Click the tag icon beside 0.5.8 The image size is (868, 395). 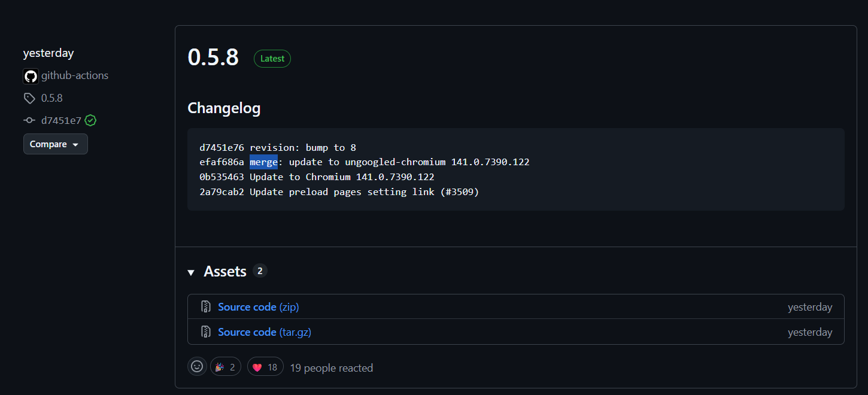[x=29, y=98]
